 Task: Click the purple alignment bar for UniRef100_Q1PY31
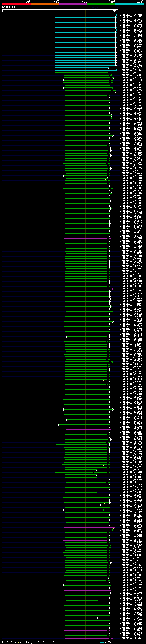(x=88, y=289)
